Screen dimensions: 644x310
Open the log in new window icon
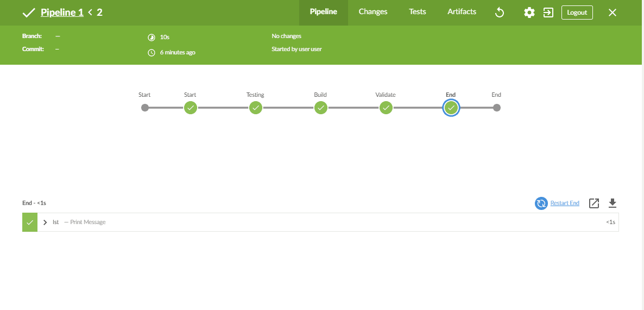click(594, 203)
